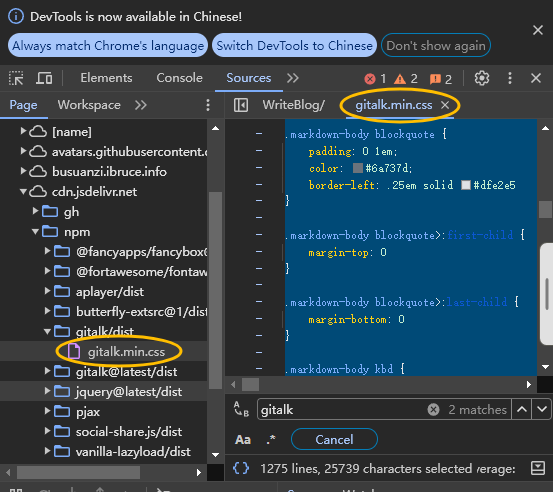Click Don't show again button
Image resolution: width=553 pixels, height=492 pixels.
click(x=436, y=45)
